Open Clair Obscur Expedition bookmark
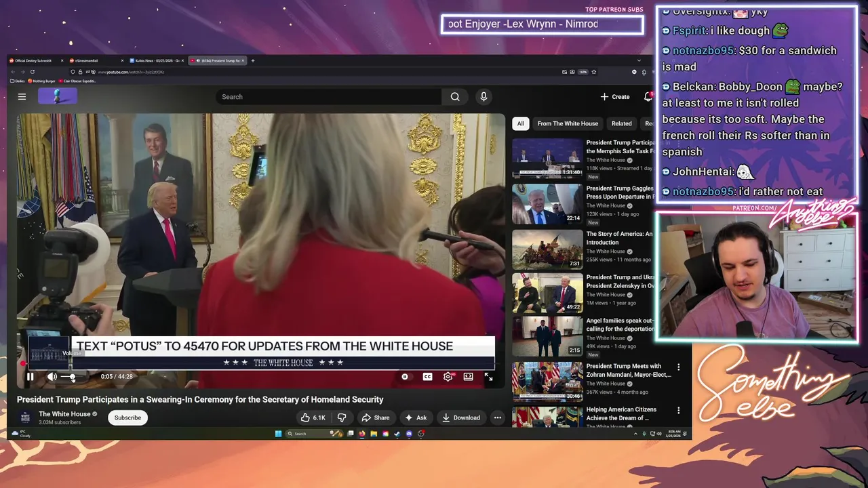868x488 pixels. pyautogui.click(x=77, y=81)
